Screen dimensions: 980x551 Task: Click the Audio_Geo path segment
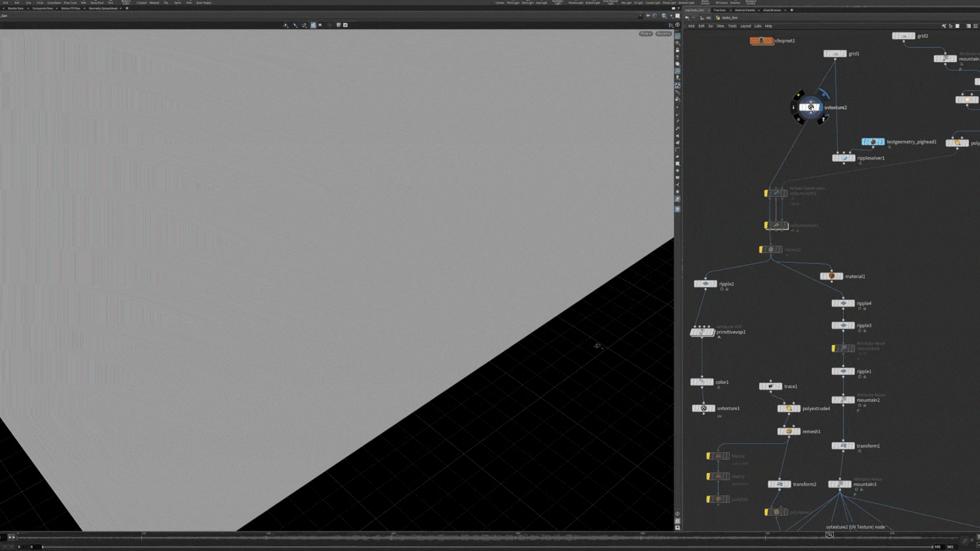pos(729,18)
